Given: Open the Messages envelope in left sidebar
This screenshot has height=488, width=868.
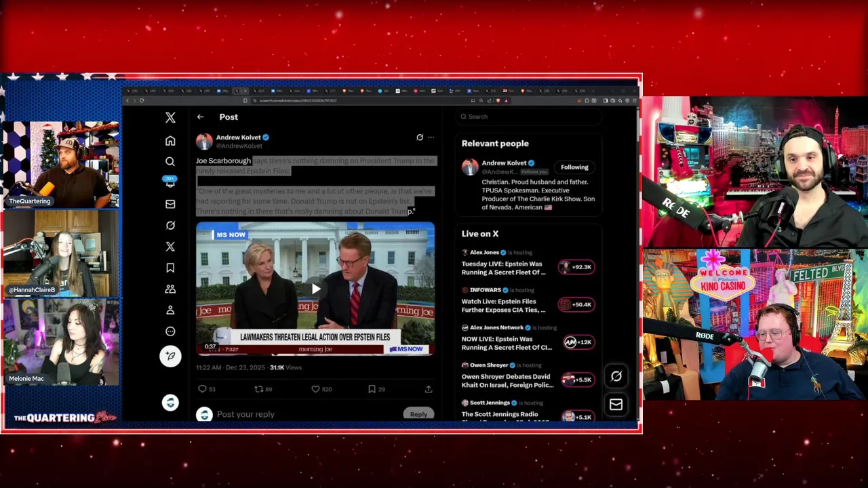Looking at the screenshot, I should 170,204.
